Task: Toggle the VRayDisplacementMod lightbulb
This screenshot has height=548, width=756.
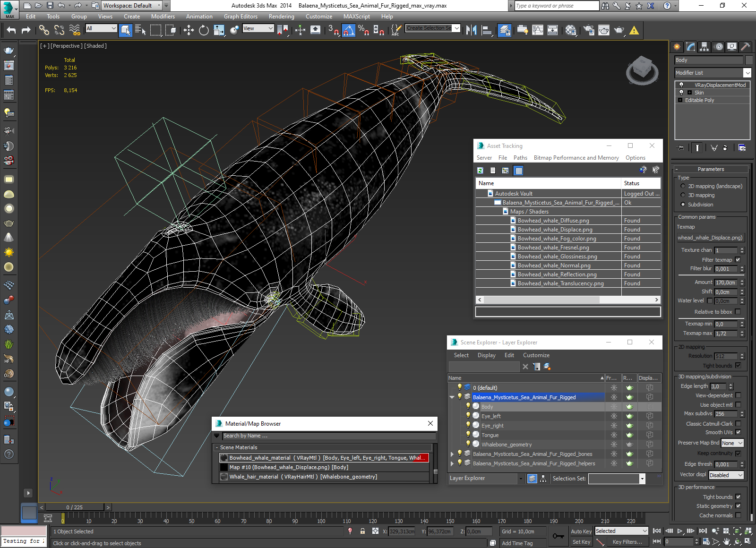Action: [681, 85]
